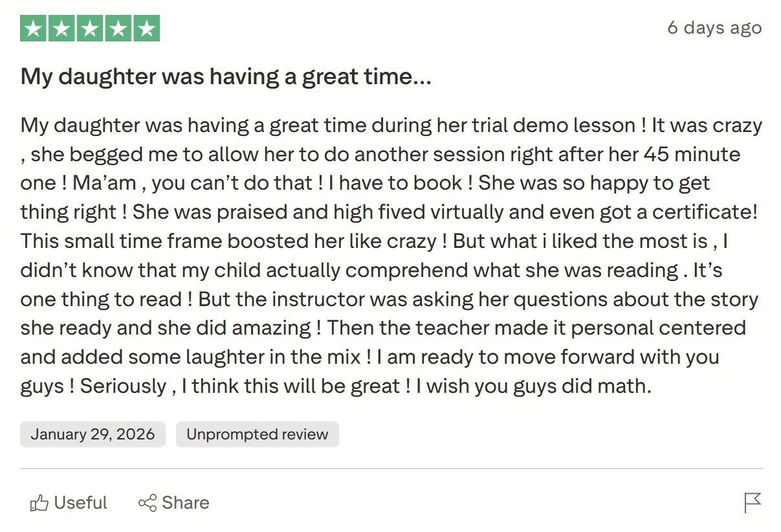This screenshot has width=781, height=532.
Task: Click the "6 days ago" timestamp
Action: point(714,28)
